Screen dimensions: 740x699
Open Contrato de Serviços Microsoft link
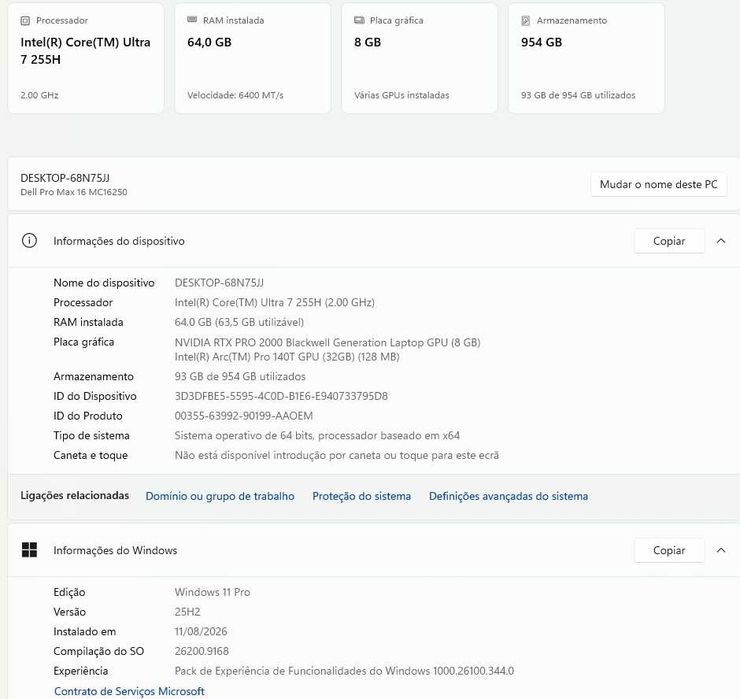[129, 691]
